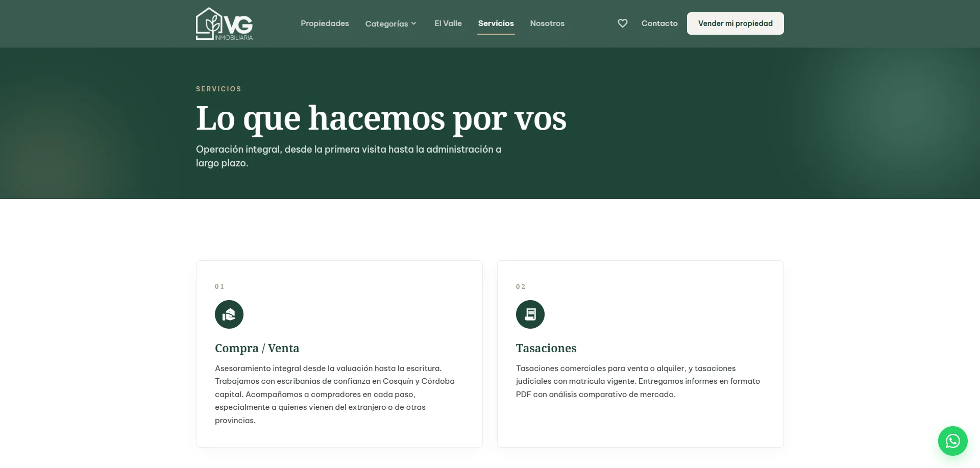Expand the Categorías dropdown menu
The height and width of the screenshot is (468, 980).
coord(391,23)
